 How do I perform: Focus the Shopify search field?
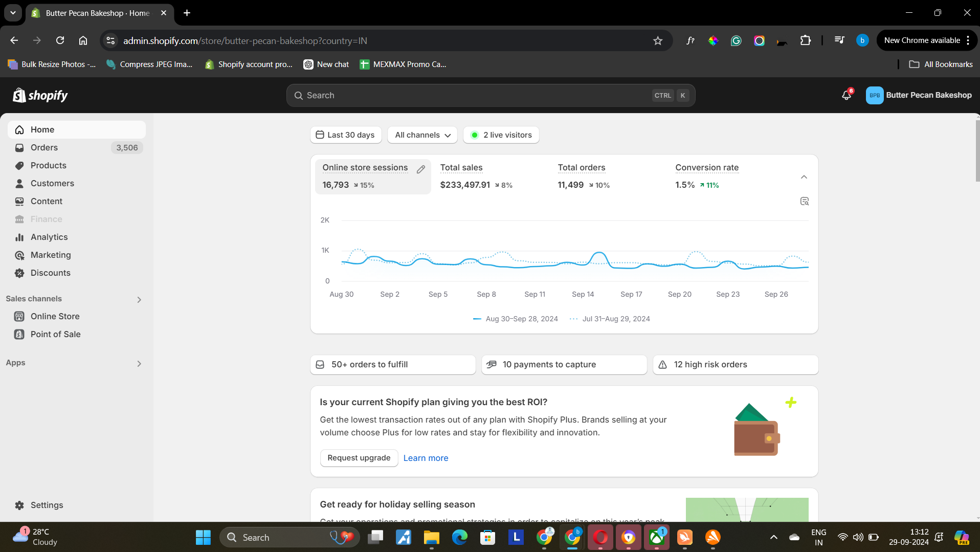pos(491,96)
